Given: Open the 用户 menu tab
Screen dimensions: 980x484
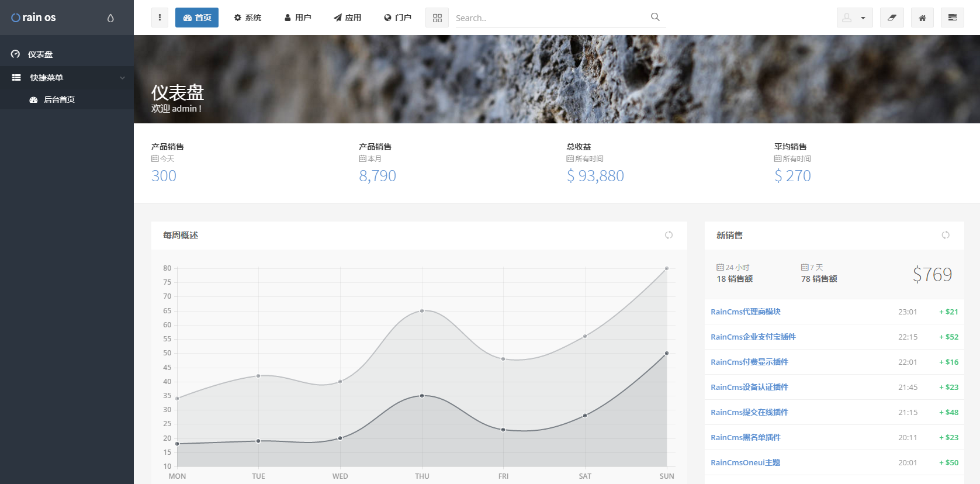Looking at the screenshot, I should tap(298, 18).
